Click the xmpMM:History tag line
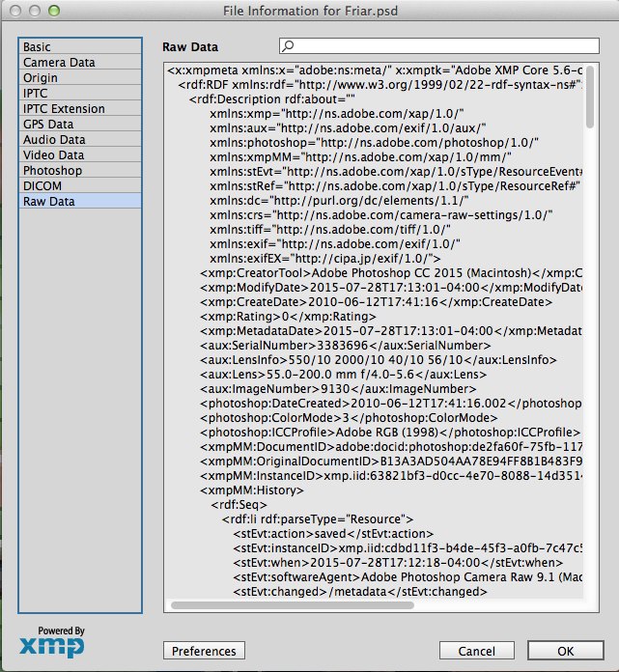 click(252, 490)
